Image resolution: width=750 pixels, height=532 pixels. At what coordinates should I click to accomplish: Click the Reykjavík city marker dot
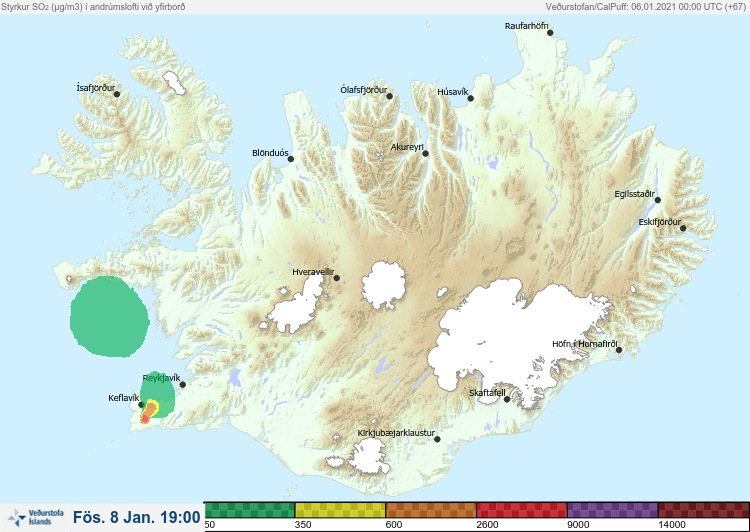[x=182, y=384]
